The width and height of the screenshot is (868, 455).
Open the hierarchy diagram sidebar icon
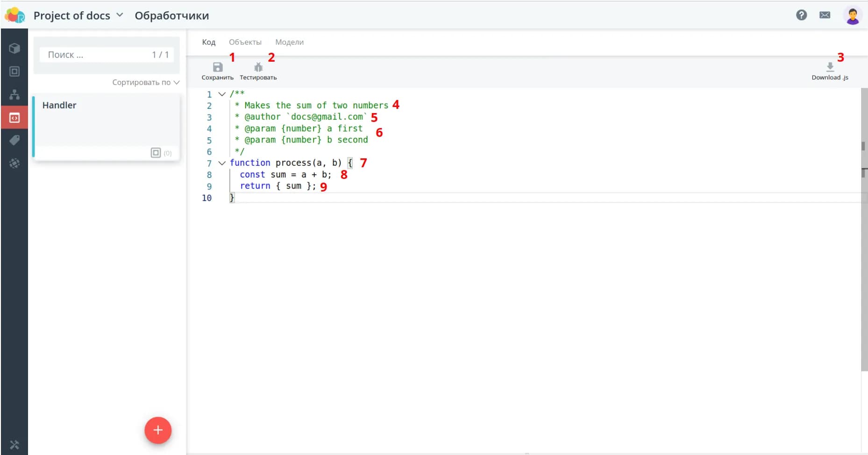(x=14, y=94)
